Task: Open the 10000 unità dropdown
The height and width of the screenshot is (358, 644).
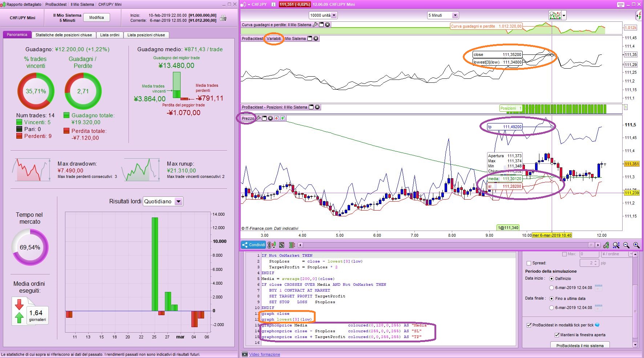Action: [323, 15]
